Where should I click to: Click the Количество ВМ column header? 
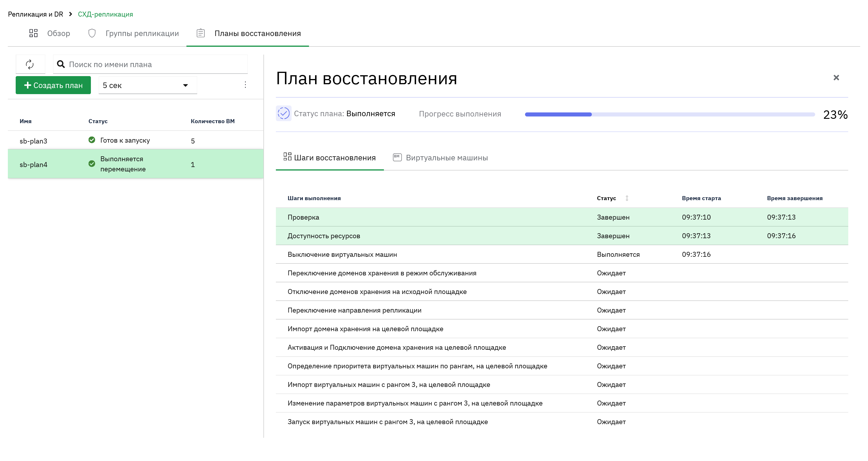point(213,121)
